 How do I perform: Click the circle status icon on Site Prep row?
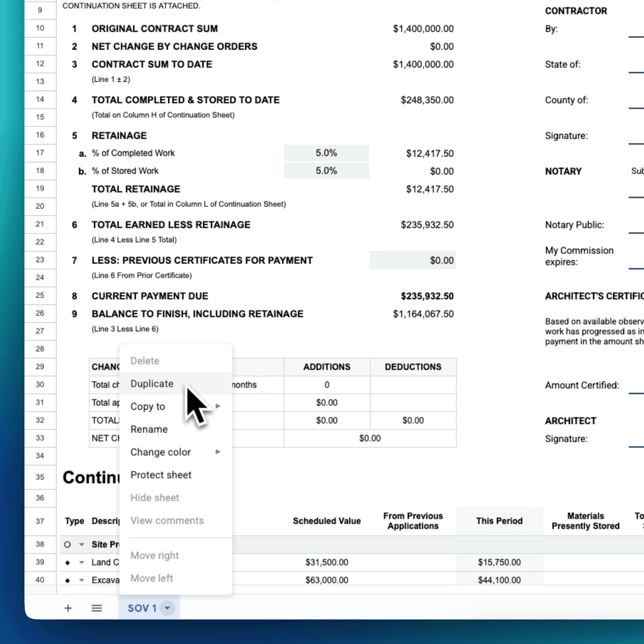[68, 544]
